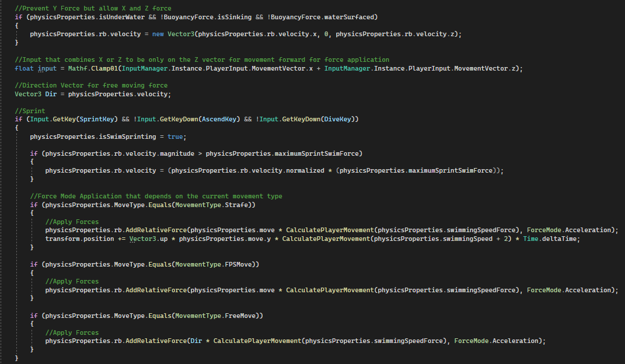Click the underlined "Vector3.up"

tap(148, 239)
